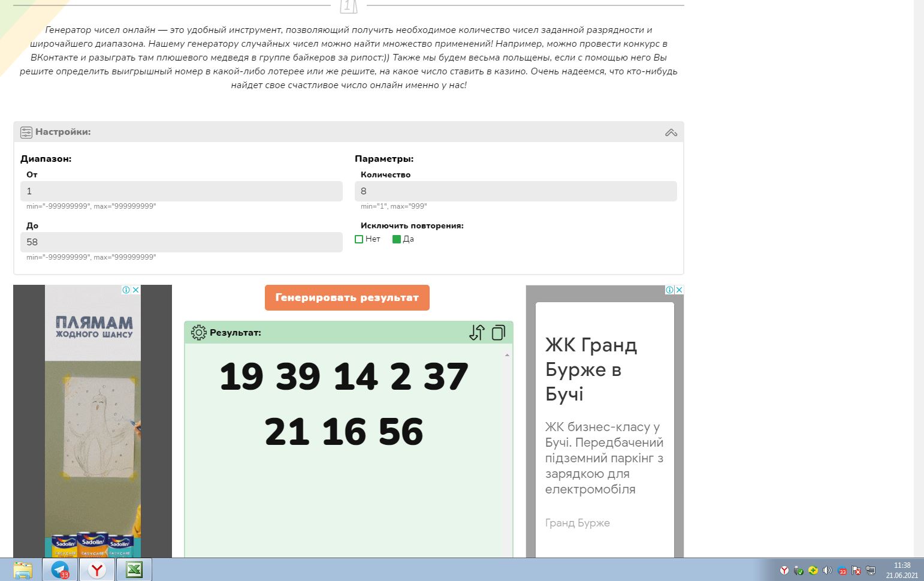Click the От range input field
The height and width of the screenshot is (581, 924).
(182, 191)
